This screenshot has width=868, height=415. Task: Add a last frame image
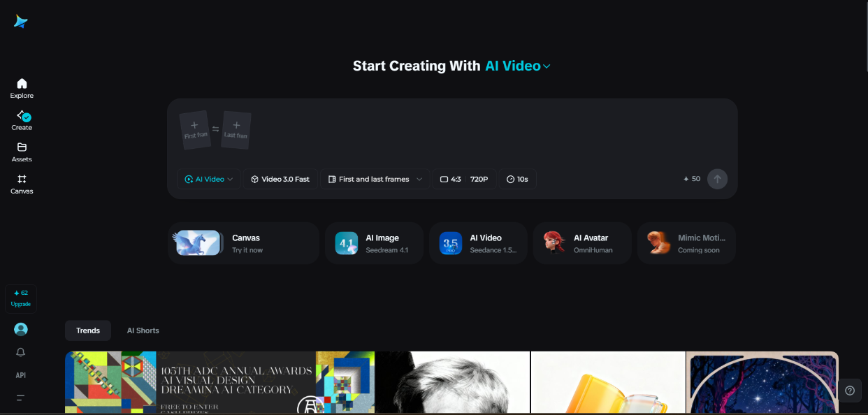pyautogui.click(x=236, y=130)
